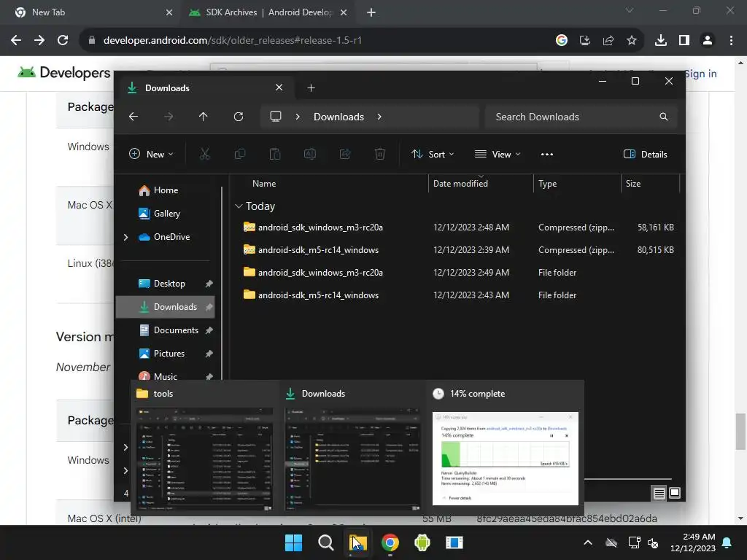This screenshot has height=560, width=747.
Task: Refresh the Downloads folder view
Action: 239,117
